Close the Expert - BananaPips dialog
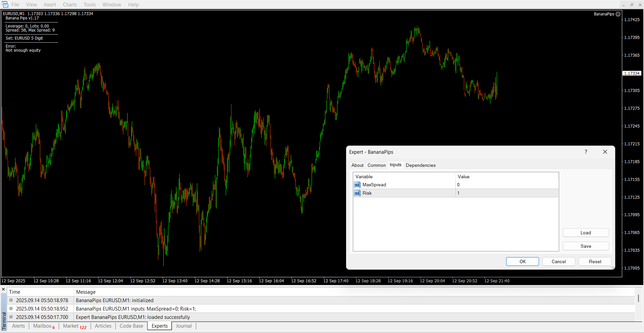The height and width of the screenshot is (333, 644). (x=605, y=152)
